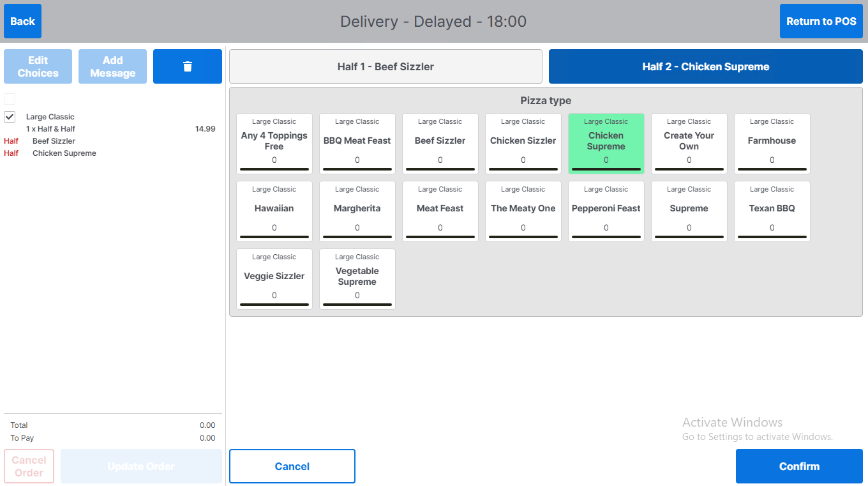The height and width of the screenshot is (486, 868).
Task: Pick the Margherita pizza type
Action: click(x=357, y=211)
